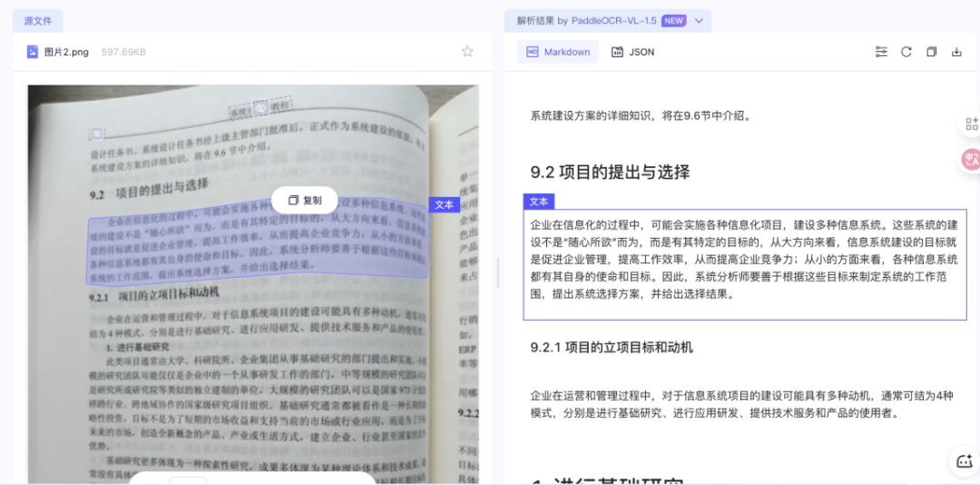Screen dimensions: 980x485
Task: Click the file name 图片2.png
Action: [66, 52]
